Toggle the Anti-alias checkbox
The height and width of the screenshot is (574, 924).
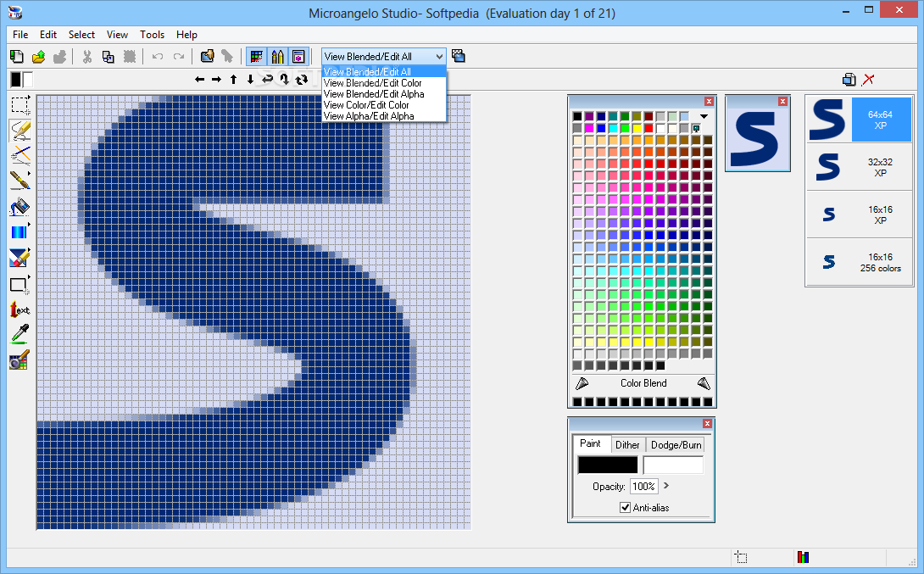point(626,507)
